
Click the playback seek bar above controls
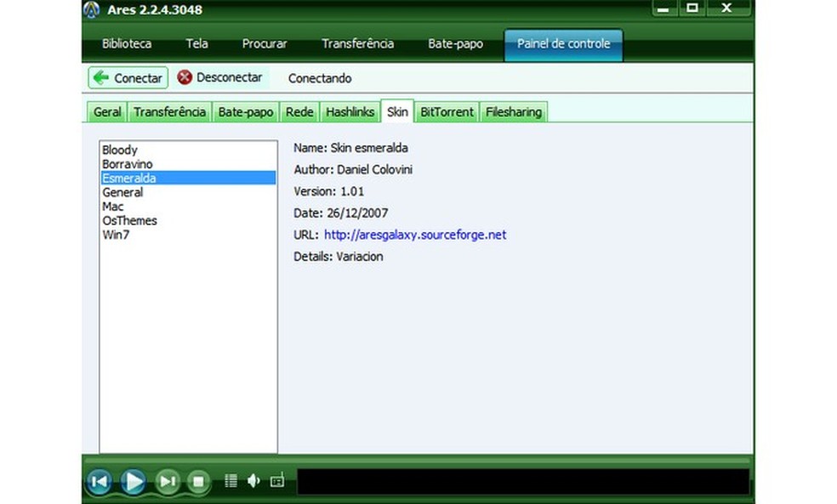tap(418, 459)
